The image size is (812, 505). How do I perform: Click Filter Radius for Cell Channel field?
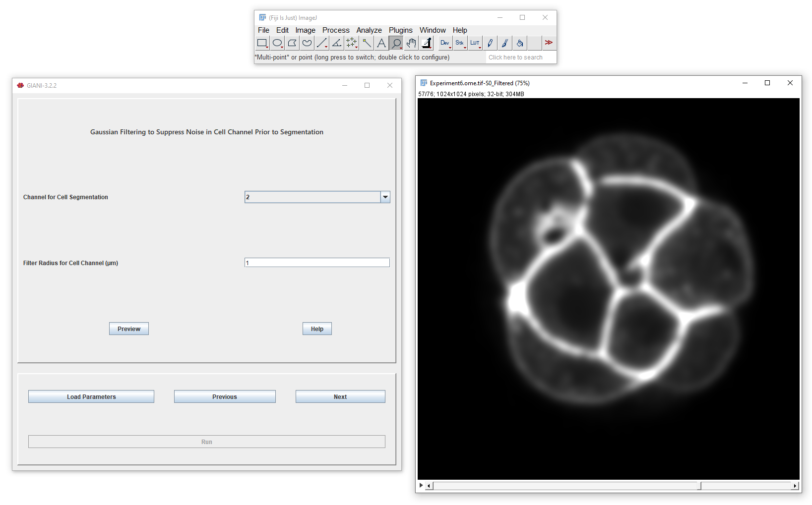click(317, 263)
